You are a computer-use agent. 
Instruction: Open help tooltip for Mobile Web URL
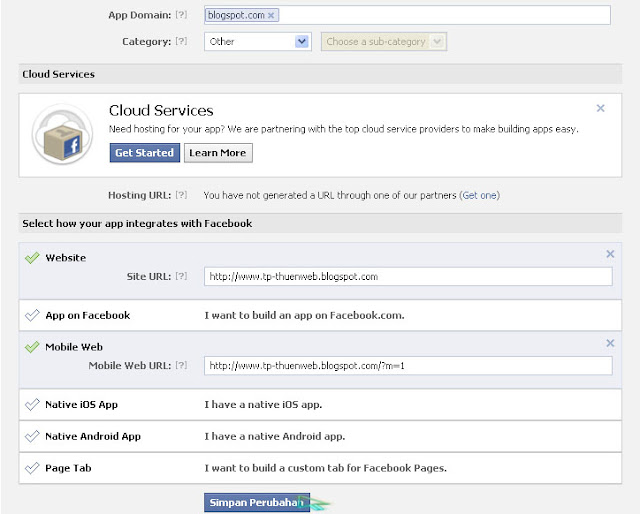[x=181, y=365]
